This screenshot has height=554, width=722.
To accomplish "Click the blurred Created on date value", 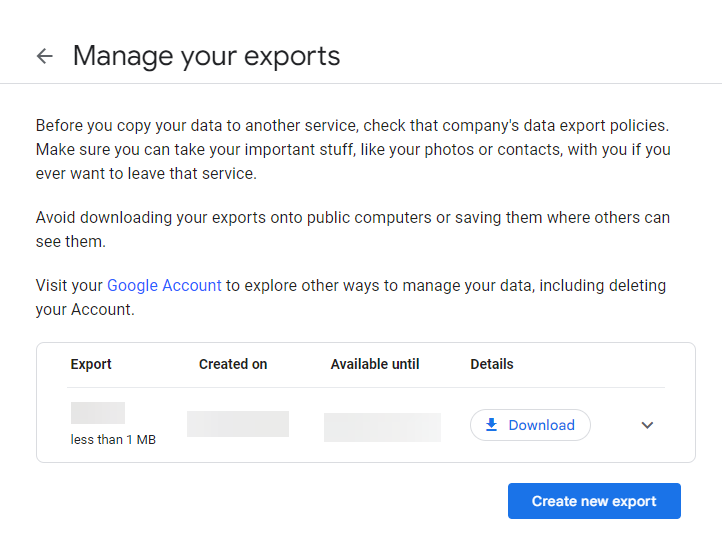I will click(x=238, y=424).
